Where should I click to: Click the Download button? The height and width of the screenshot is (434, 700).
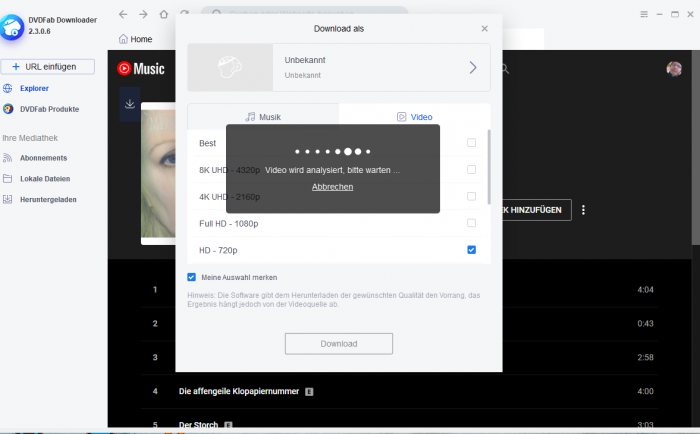pyautogui.click(x=339, y=344)
